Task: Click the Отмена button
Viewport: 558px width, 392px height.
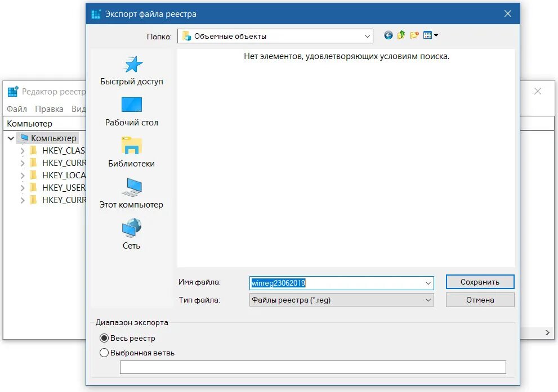Action: coord(480,300)
